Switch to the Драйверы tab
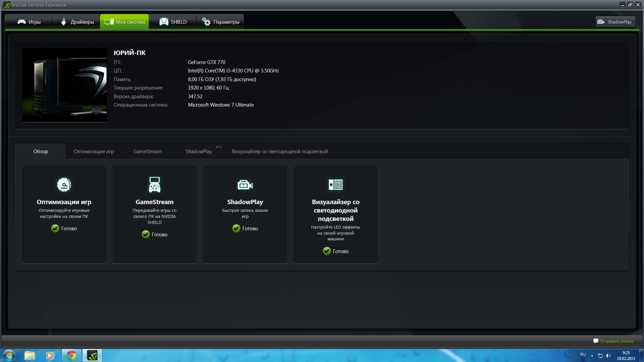Image resolution: width=644 pixels, height=362 pixels. (76, 22)
